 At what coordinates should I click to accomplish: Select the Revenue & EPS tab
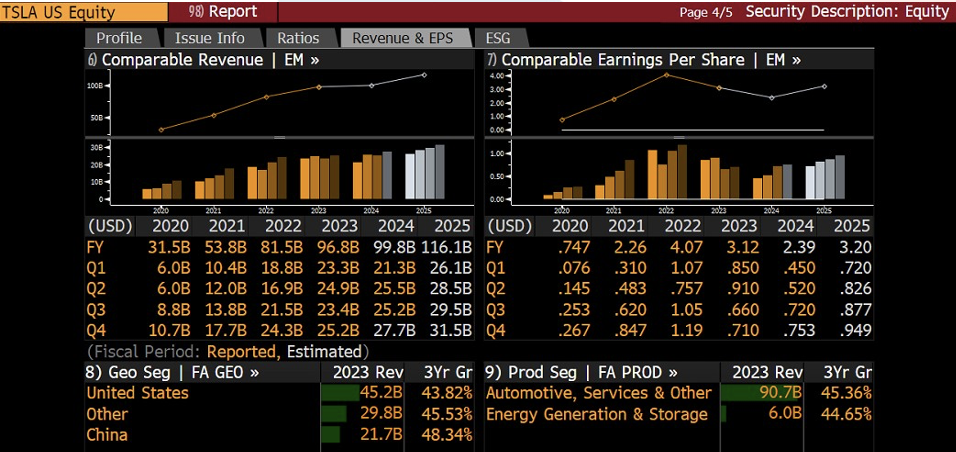(x=403, y=38)
